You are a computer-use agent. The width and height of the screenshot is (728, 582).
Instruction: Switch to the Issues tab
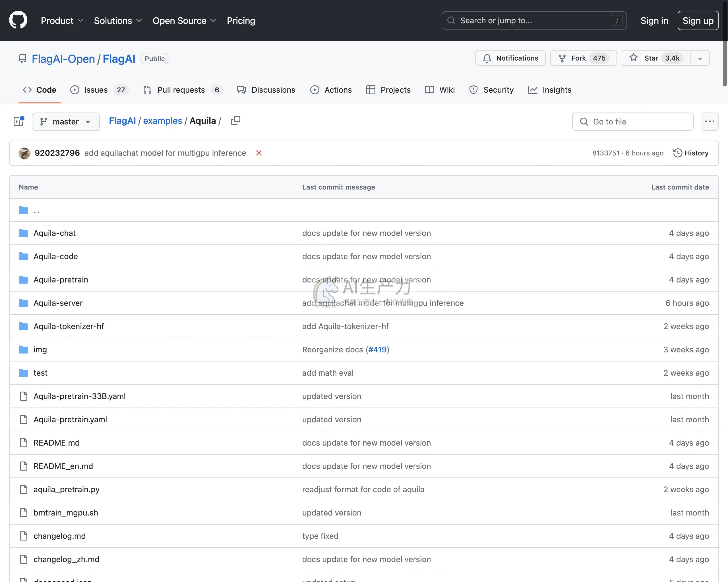pyautogui.click(x=99, y=90)
